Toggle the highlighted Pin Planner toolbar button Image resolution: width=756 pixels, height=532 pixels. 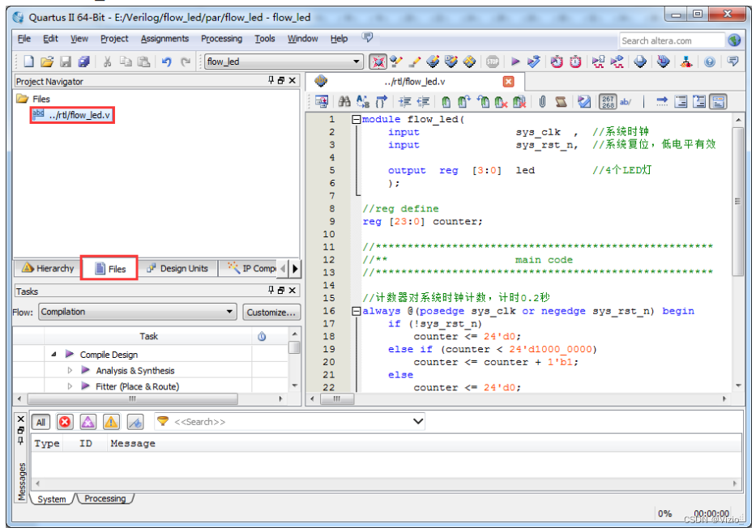tap(378, 62)
